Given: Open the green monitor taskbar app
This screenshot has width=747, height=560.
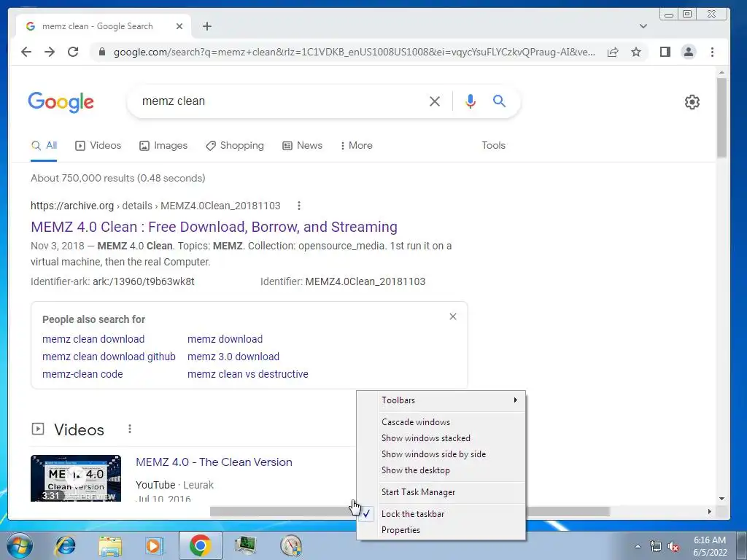Looking at the screenshot, I should 246,545.
